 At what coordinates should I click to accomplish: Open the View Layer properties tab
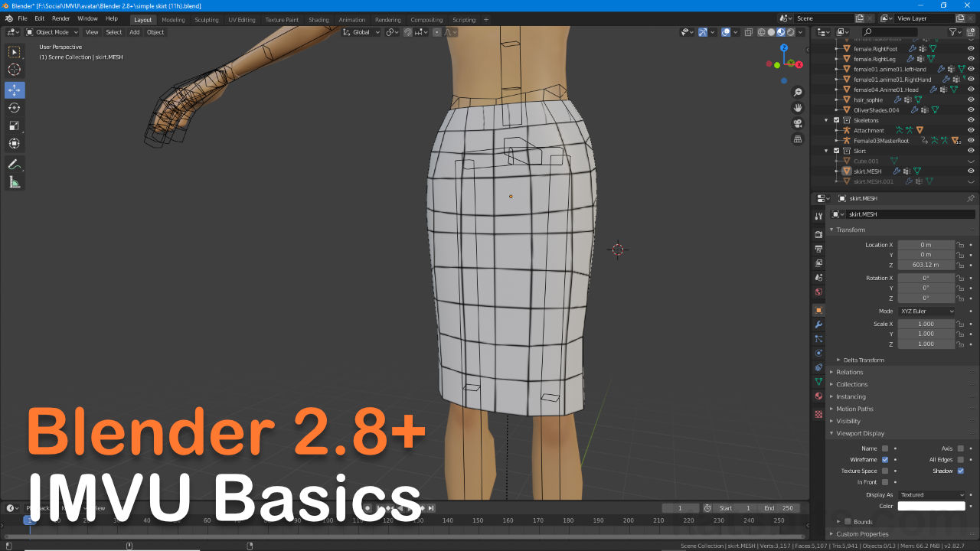click(818, 263)
